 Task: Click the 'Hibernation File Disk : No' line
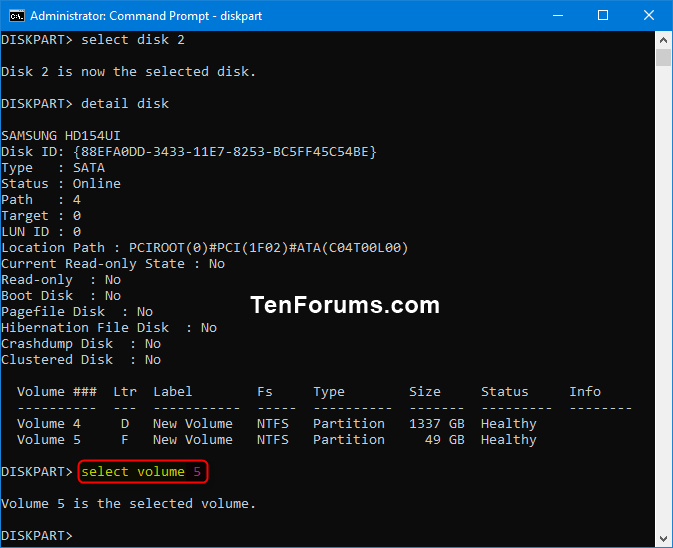pos(109,328)
